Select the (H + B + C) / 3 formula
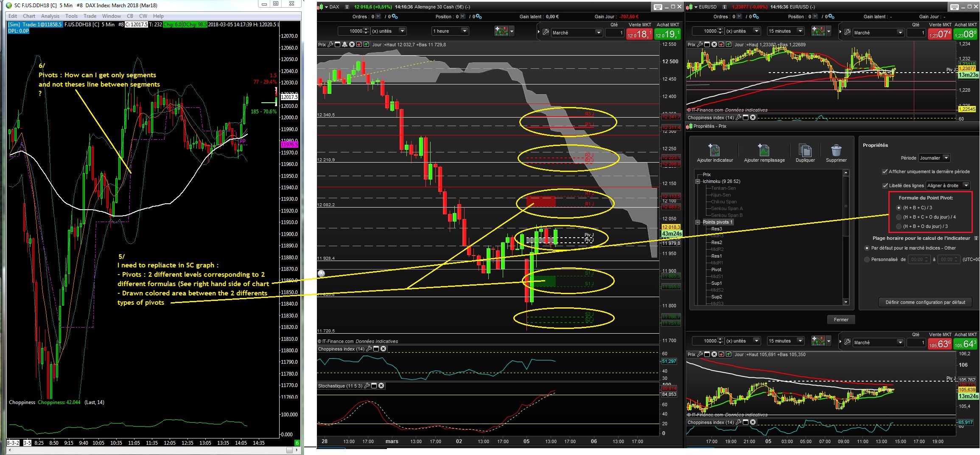 [899, 208]
